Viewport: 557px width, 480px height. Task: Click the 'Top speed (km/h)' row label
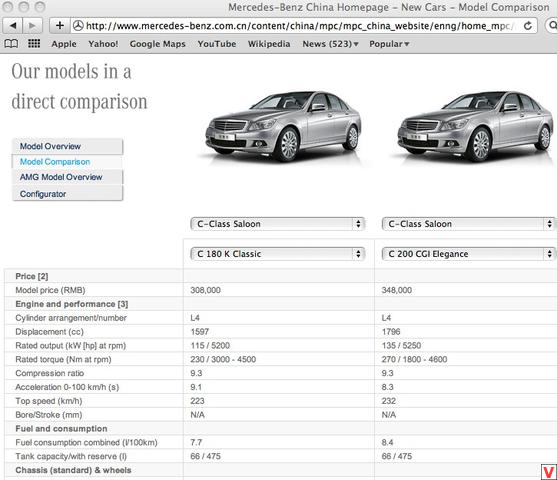(49, 401)
